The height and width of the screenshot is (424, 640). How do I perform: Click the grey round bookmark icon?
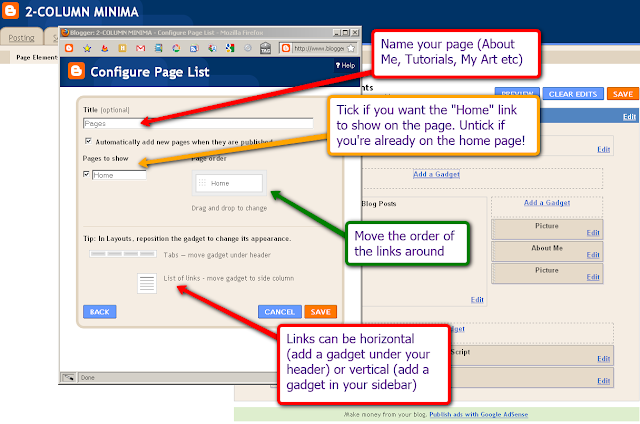coord(248,48)
